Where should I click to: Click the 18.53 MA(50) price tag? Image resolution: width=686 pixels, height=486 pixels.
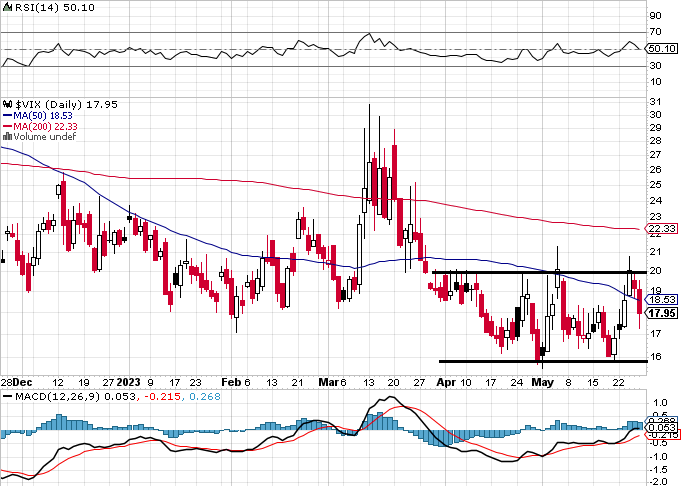click(x=662, y=300)
